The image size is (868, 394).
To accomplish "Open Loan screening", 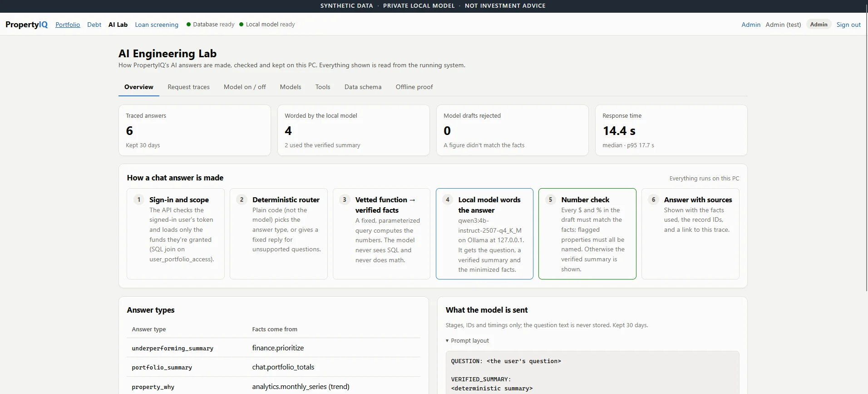I will coord(157,25).
